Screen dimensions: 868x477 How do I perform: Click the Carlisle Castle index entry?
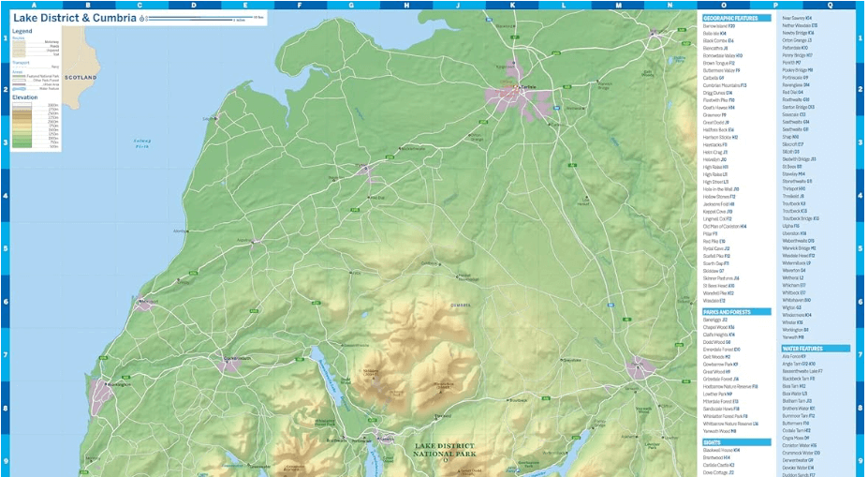coord(718,466)
